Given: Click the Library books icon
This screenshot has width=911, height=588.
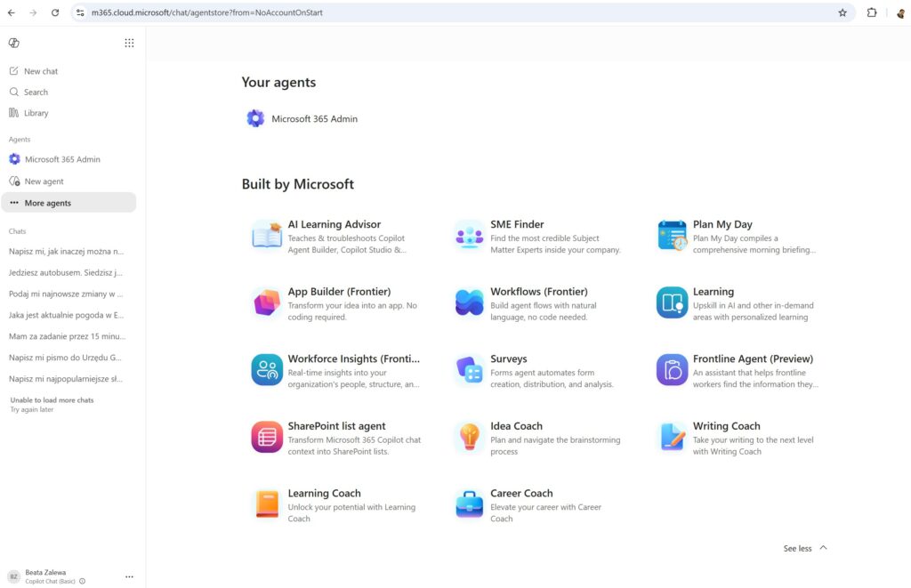Looking at the screenshot, I should click(14, 113).
